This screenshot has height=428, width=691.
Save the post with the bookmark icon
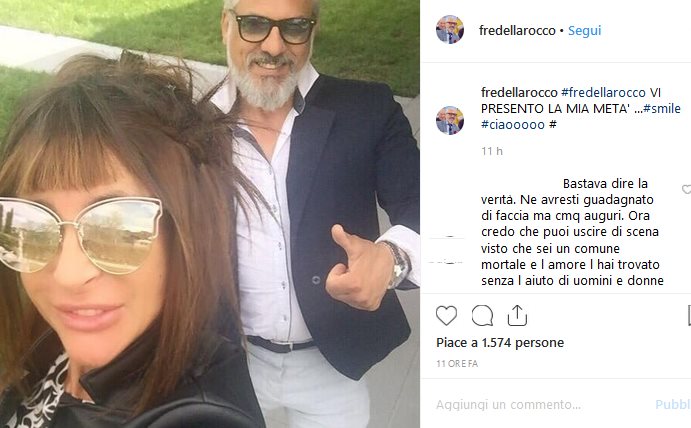pyautogui.click(x=689, y=315)
